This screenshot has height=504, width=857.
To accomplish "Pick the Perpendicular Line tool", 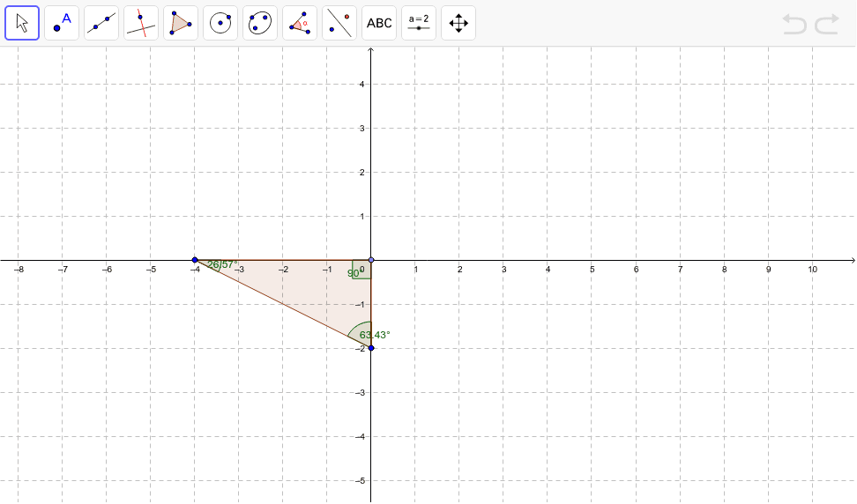I will pos(141,23).
